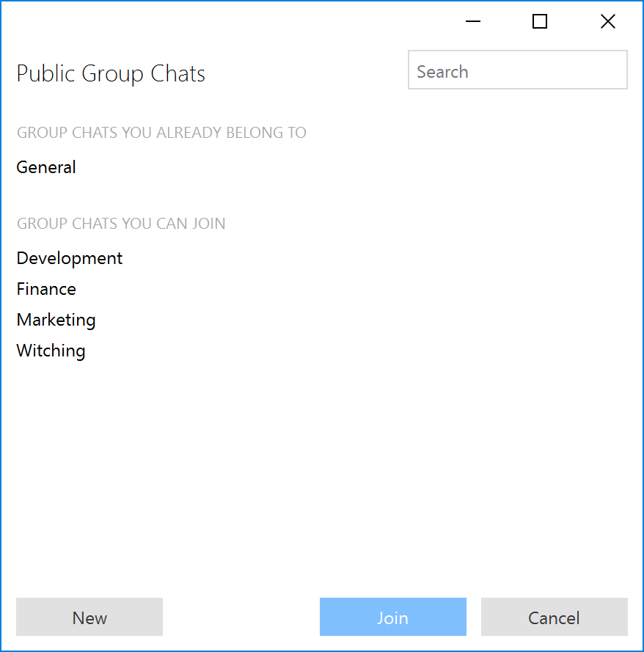The width and height of the screenshot is (644, 652).
Task: Click the Public Group Chats title
Action: tap(111, 73)
